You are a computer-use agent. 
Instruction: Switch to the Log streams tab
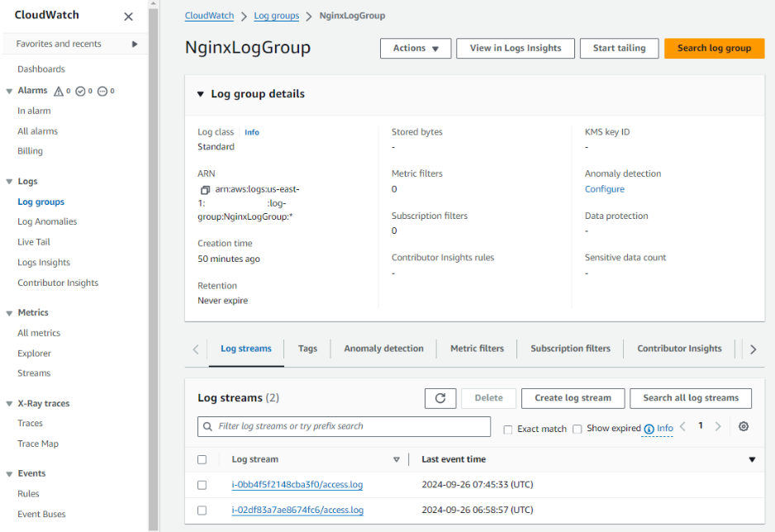coord(246,349)
